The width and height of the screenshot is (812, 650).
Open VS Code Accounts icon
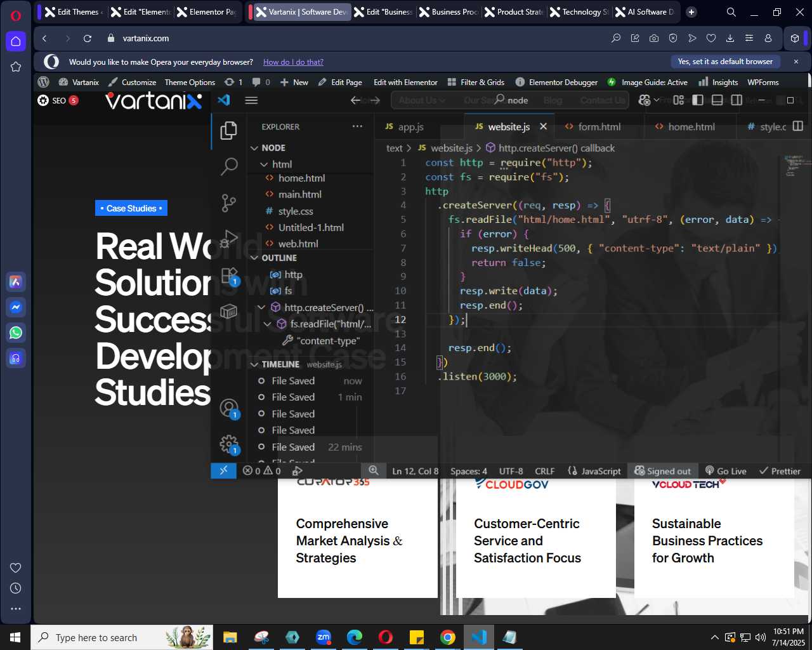coord(228,408)
